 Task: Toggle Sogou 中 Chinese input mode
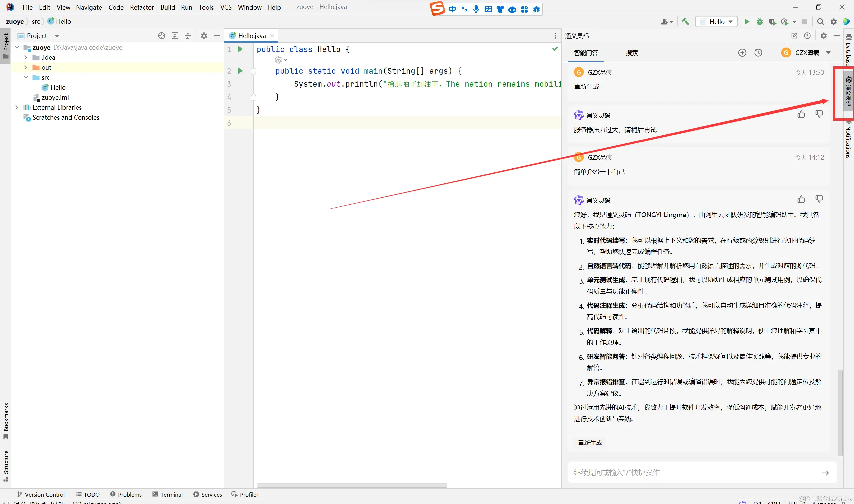click(452, 9)
